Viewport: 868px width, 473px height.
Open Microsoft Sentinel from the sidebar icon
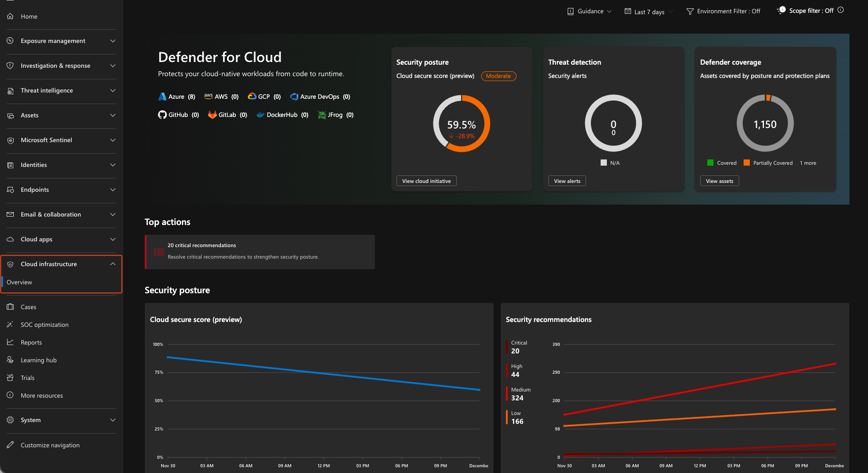click(x=10, y=140)
